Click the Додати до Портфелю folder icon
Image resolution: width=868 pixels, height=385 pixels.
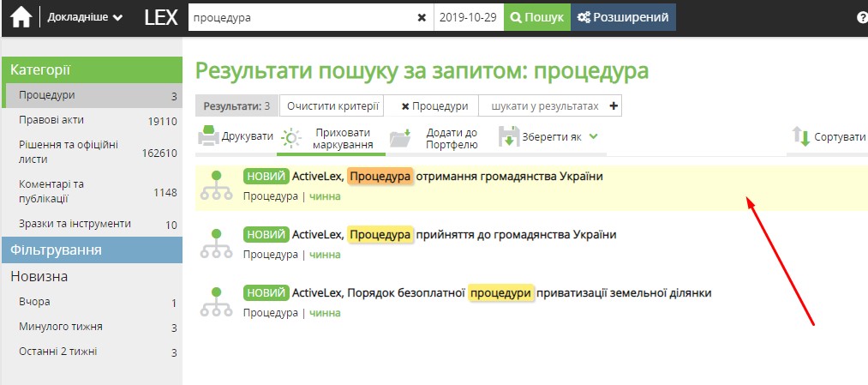(x=401, y=138)
